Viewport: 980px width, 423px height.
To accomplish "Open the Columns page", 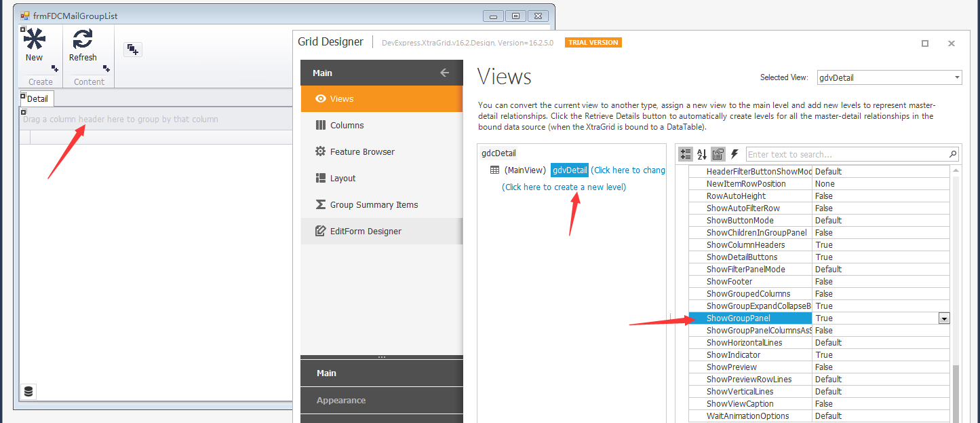I will point(382,125).
